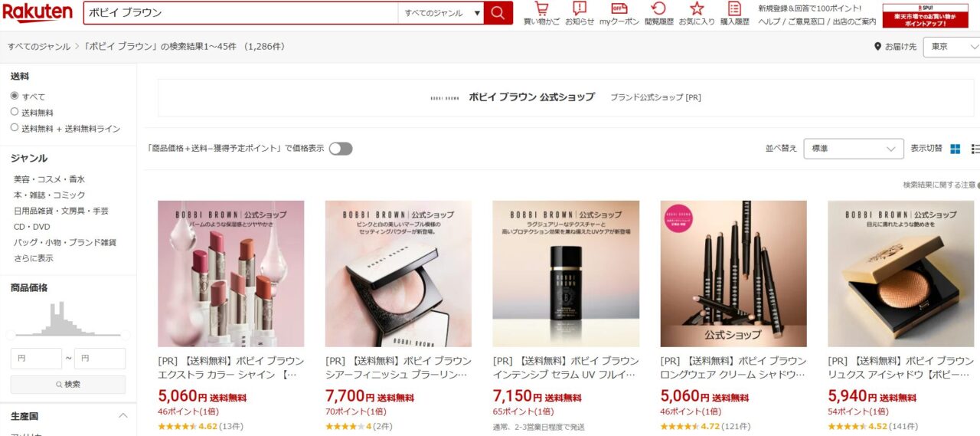Image resolution: width=980 pixels, height=436 pixels.
Task: View browsing history (閲覧履歴) icon
Action: 658,14
